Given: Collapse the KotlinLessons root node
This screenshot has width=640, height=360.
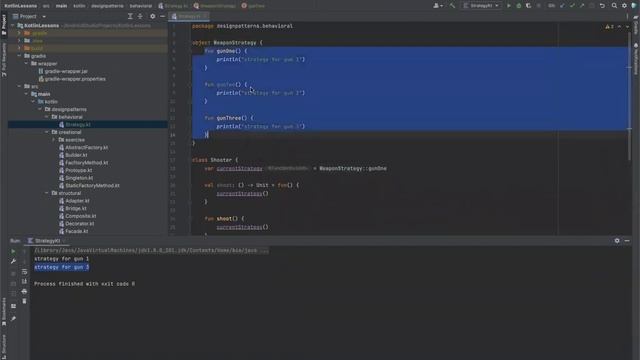Looking at the screenshot, I should (x=13, y=25).
